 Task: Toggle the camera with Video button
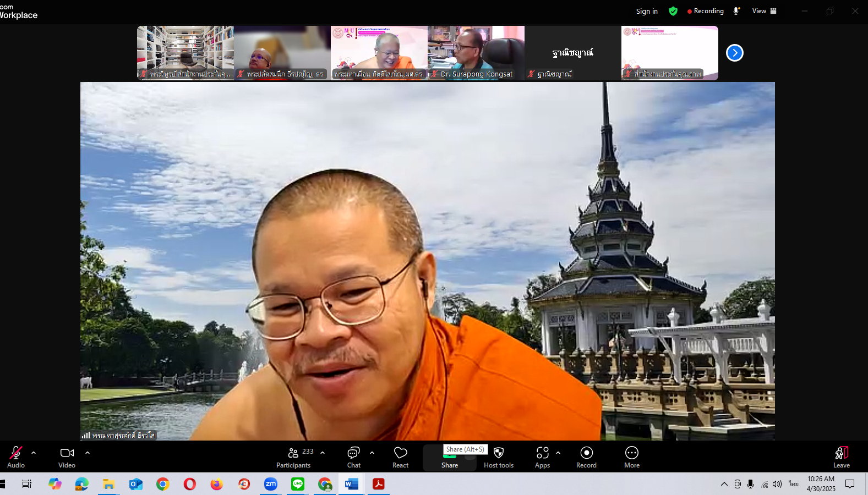67,457
